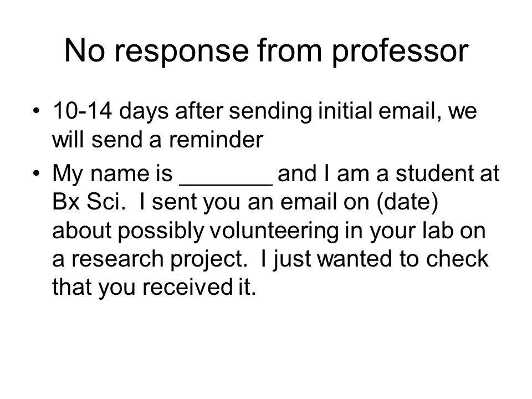Click the word check in second bullet

pyautogui.click(x=457, y=259)
